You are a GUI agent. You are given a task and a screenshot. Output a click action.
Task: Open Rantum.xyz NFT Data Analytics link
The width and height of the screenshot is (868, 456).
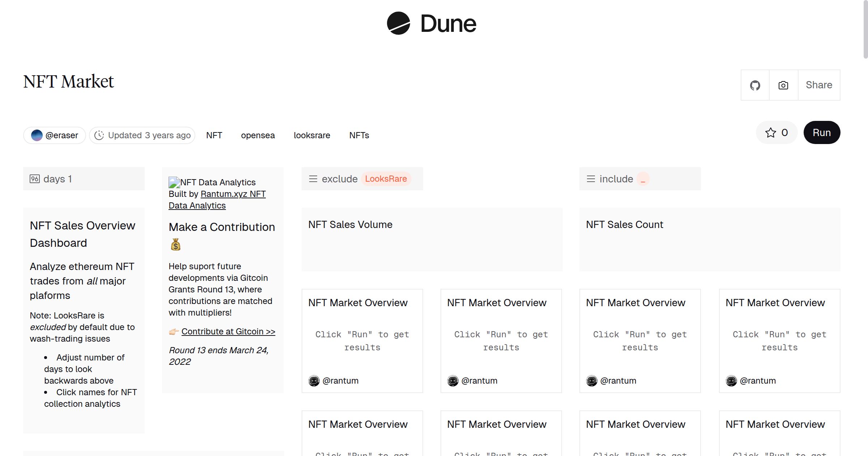(233, 194)
